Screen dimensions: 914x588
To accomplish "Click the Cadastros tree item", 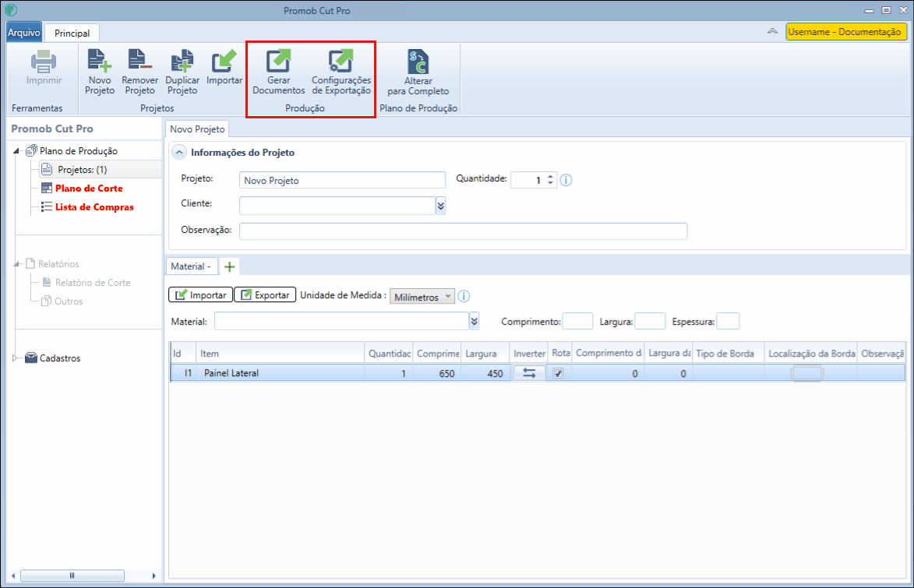I will coord(60,357).
